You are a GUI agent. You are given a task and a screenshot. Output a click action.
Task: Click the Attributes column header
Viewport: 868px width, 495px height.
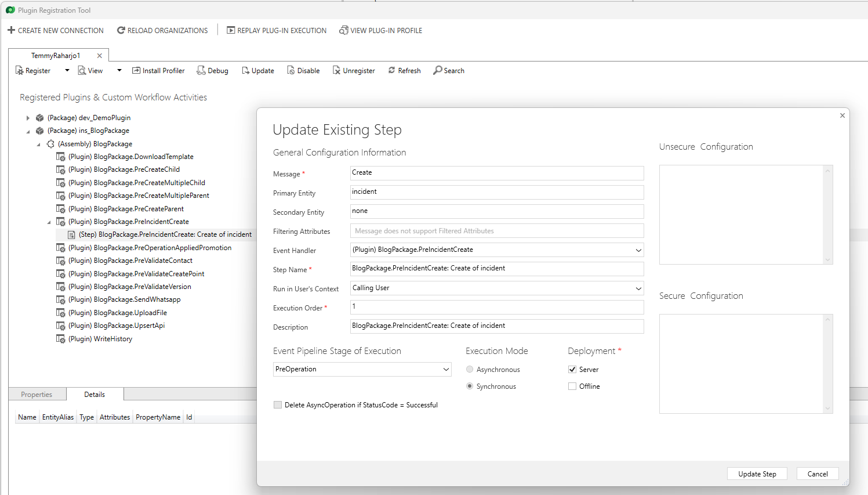click(x=115, y=417)
